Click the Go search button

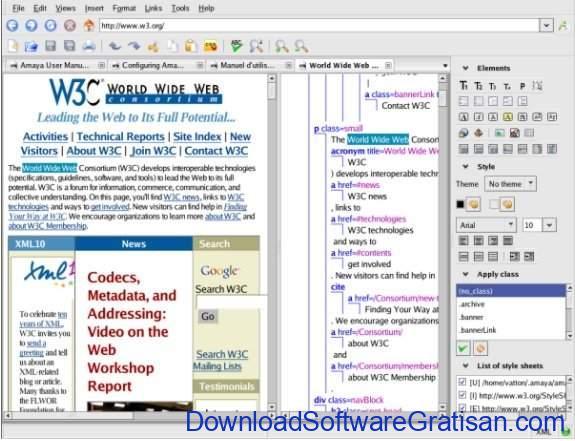208,316
